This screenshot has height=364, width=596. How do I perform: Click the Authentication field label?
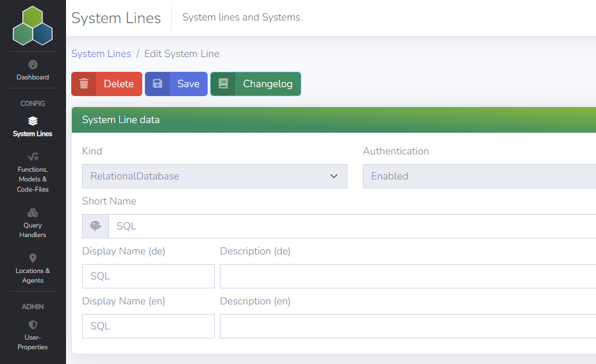tap(395, 151)
